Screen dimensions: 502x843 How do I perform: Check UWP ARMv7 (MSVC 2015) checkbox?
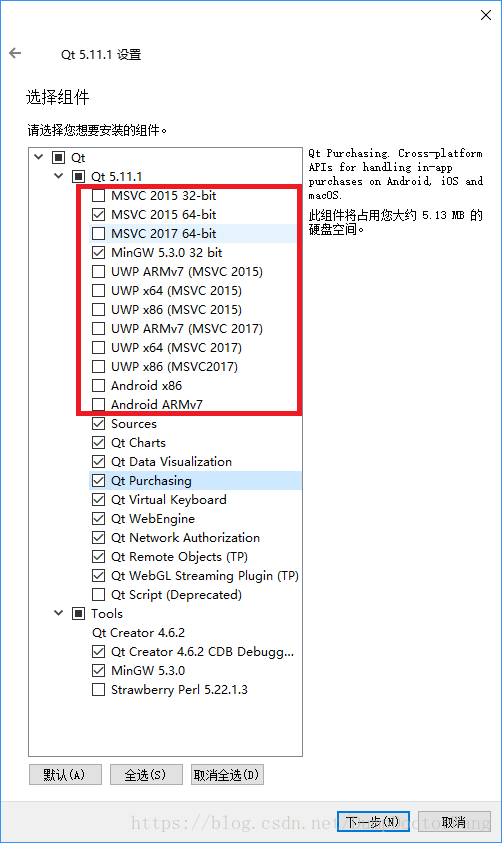coord(98,272)
